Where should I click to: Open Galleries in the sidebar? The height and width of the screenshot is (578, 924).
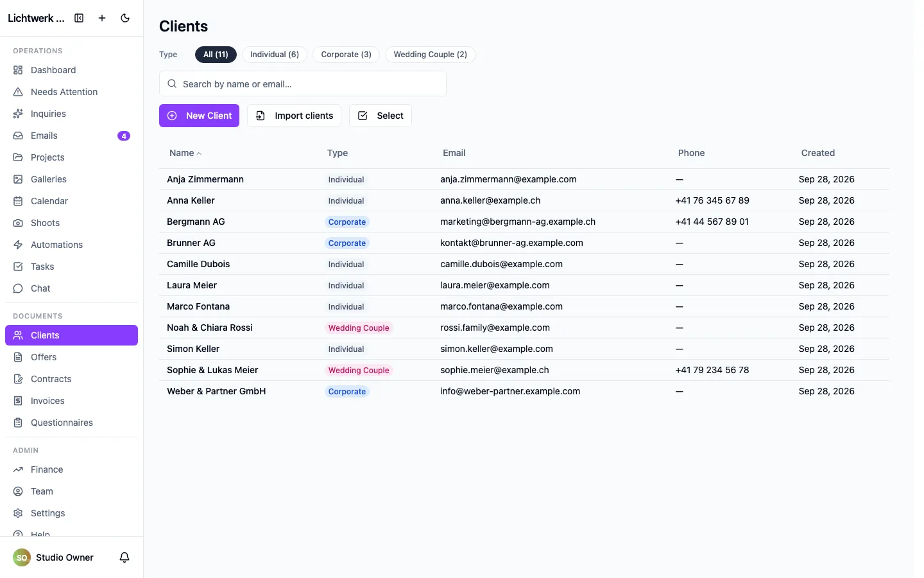click(71, 179)
